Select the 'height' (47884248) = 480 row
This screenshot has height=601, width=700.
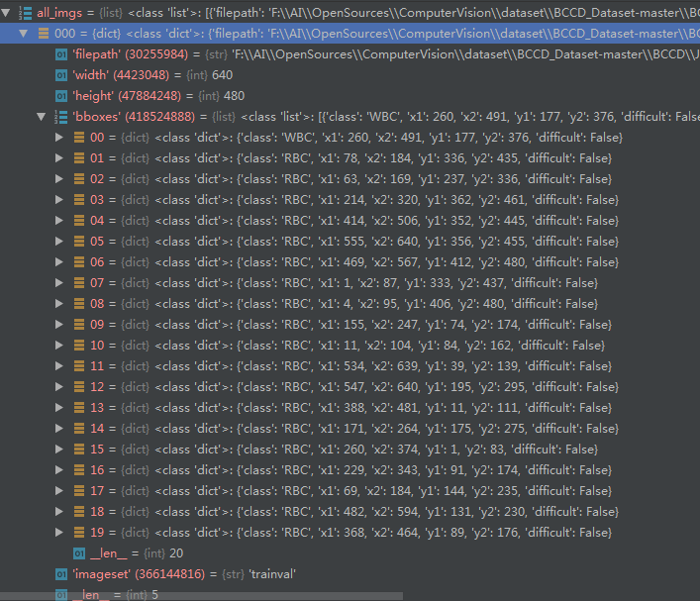[350, 96]
